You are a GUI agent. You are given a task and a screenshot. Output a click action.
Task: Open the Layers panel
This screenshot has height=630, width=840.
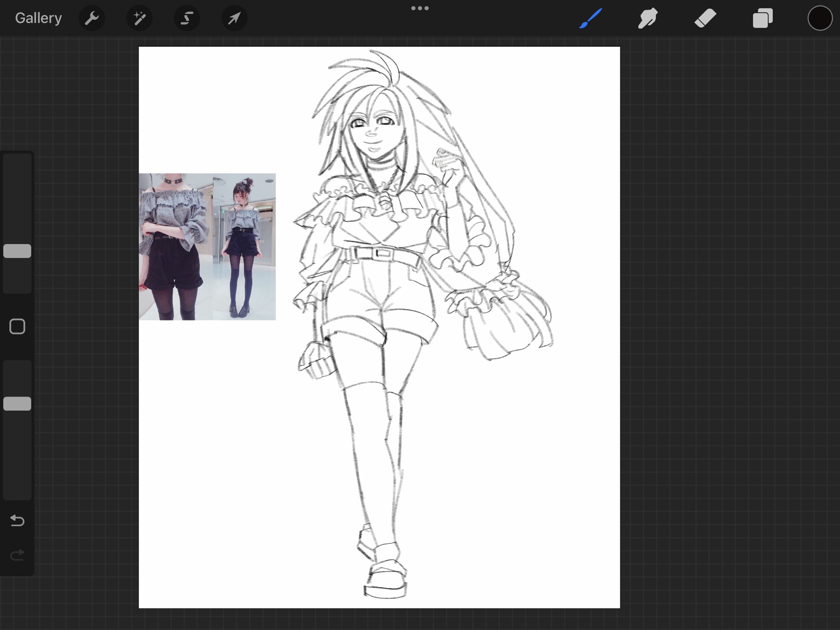[762, 18]
